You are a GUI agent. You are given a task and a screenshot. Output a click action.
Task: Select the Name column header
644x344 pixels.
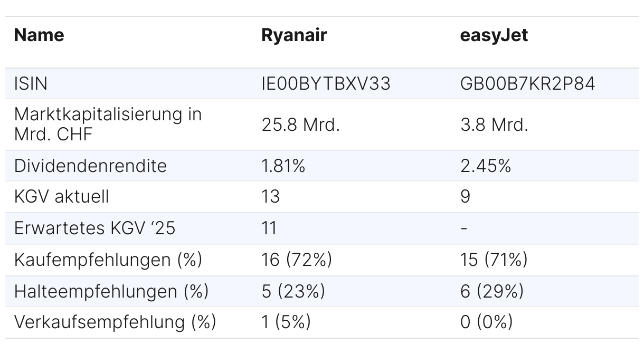[x=39, y=35]
